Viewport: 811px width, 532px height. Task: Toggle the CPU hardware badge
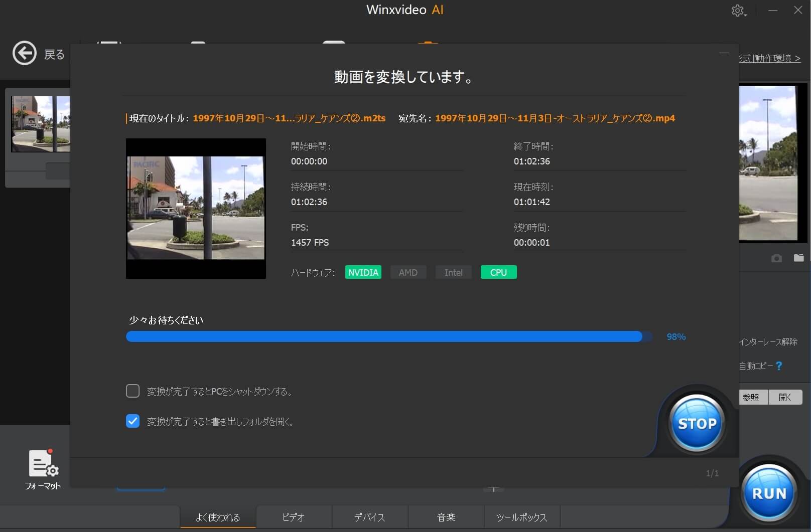pyautogui.click(x=498, y=272)
